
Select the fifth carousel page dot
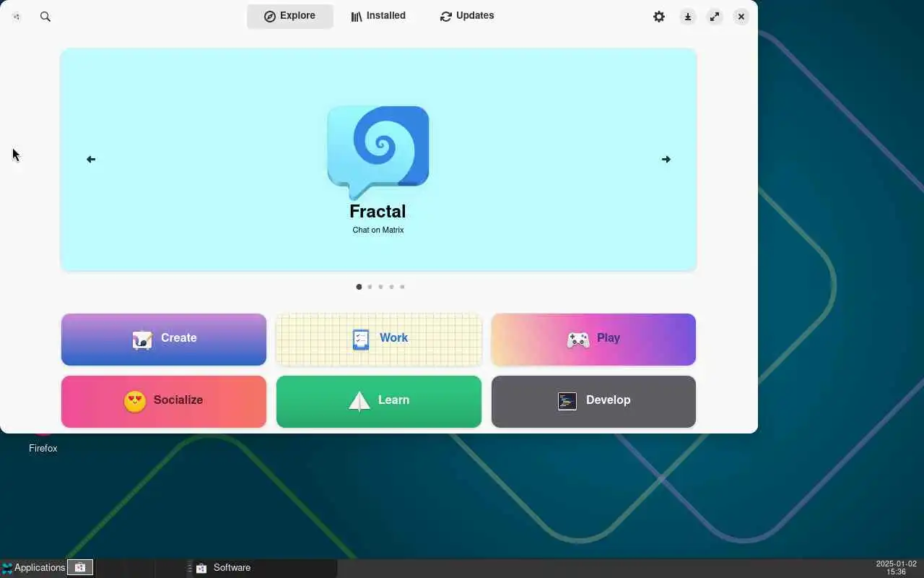point(402,287)
